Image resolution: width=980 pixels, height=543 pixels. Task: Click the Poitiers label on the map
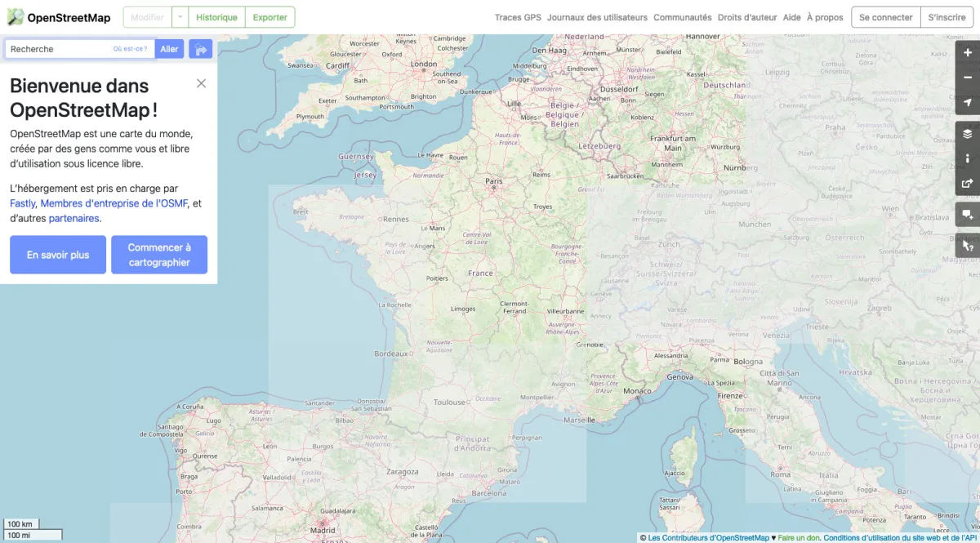tap(437, 278)
